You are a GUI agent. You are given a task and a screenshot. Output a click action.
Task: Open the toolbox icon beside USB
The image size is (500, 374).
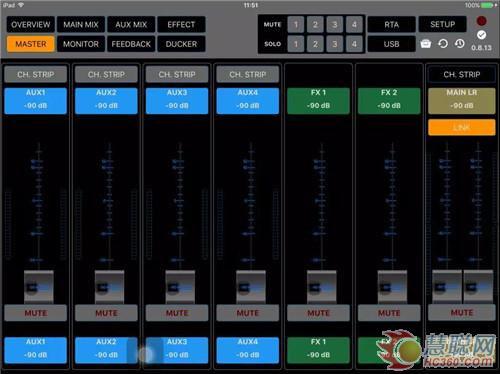pos(425,44)
